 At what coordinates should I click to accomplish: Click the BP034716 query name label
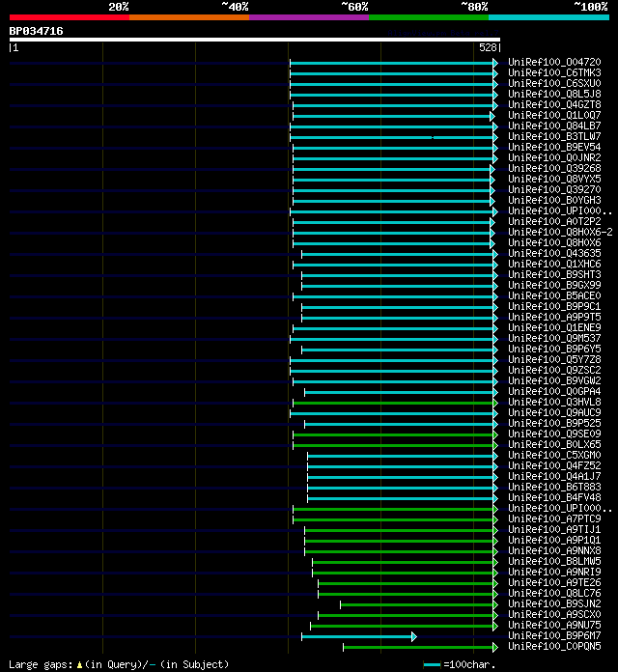36,31
